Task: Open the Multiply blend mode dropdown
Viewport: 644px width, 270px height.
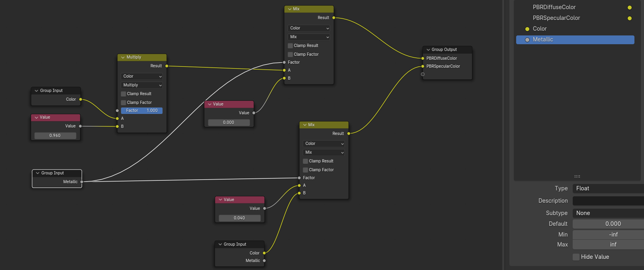Action: click(x=142, y=85)
